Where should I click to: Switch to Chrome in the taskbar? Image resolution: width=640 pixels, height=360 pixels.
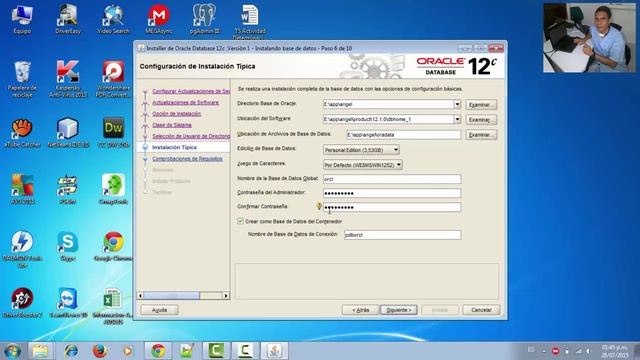(158, 351)
